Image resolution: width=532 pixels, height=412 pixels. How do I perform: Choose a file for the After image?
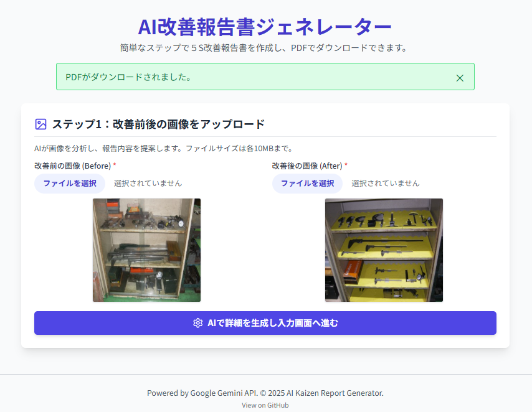307,184
